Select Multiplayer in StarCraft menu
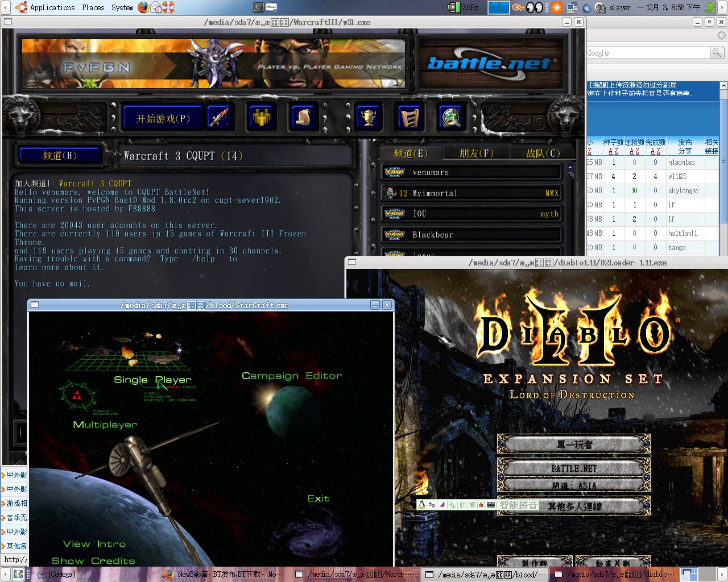This screenshot has height=582, width=728. click(105, 425)
